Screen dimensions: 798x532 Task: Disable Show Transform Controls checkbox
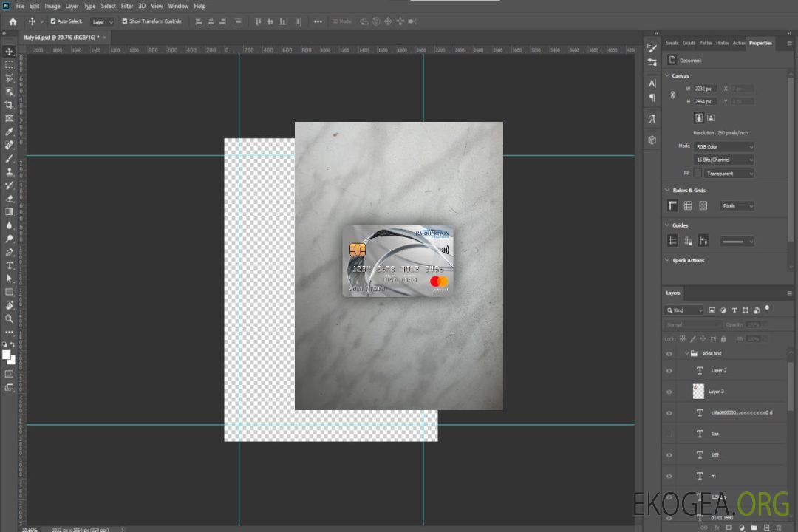[x=124, y=21]
